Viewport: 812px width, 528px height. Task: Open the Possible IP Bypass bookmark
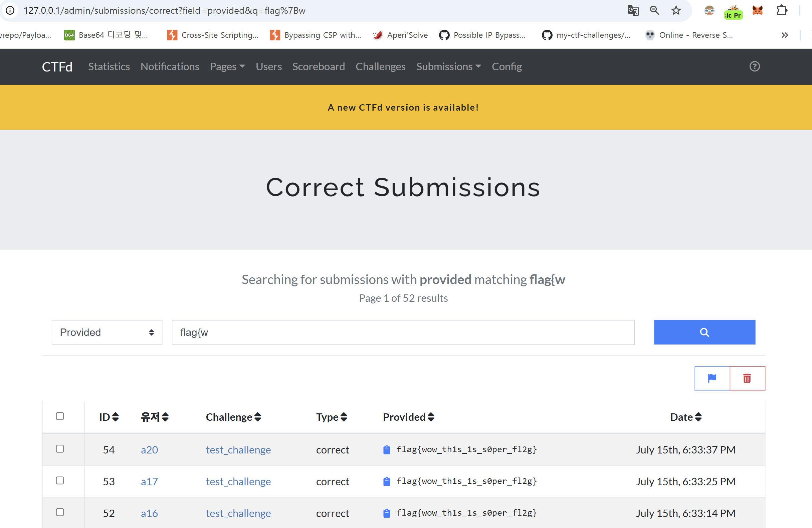482,35
